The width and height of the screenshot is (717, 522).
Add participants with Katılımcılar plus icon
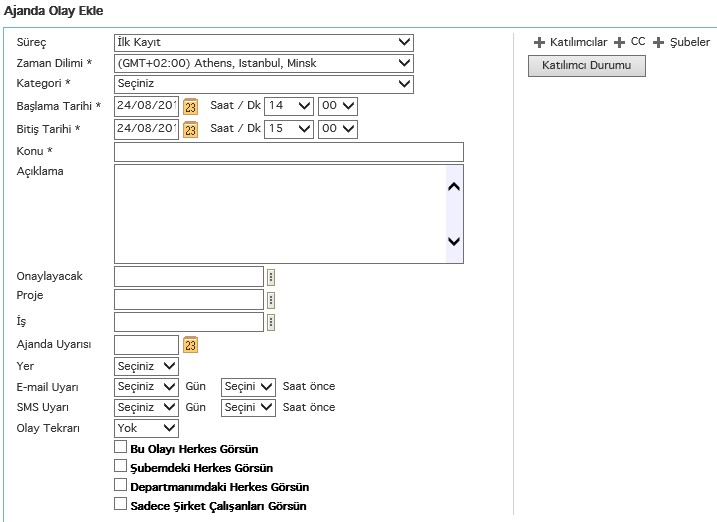540,43
